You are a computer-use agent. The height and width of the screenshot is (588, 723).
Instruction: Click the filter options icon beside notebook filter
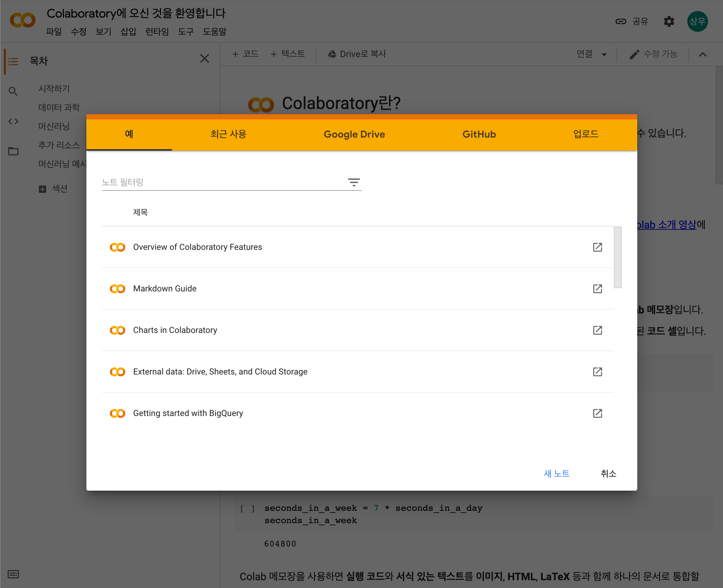354,182
